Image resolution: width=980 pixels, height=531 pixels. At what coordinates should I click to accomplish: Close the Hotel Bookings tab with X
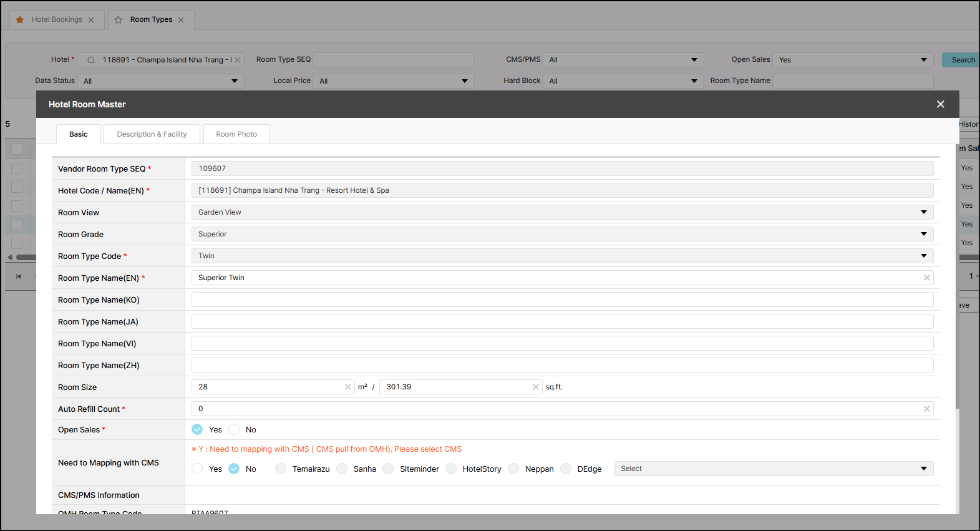tap(91, 20)
